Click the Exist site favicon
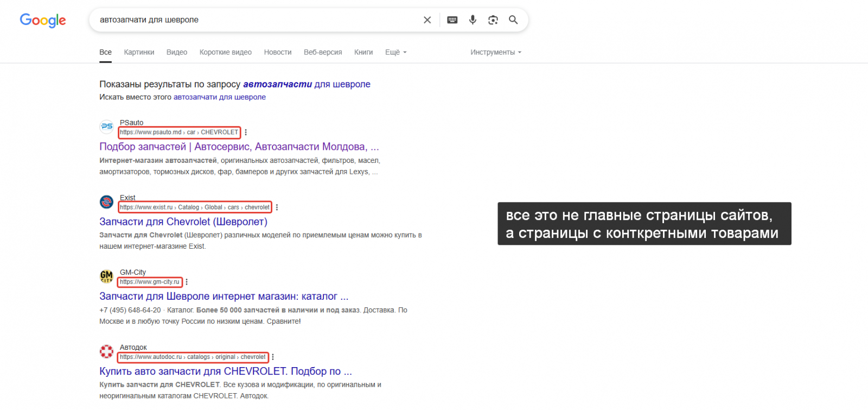This screenshot has height=410, width=868. click(107, 202)
